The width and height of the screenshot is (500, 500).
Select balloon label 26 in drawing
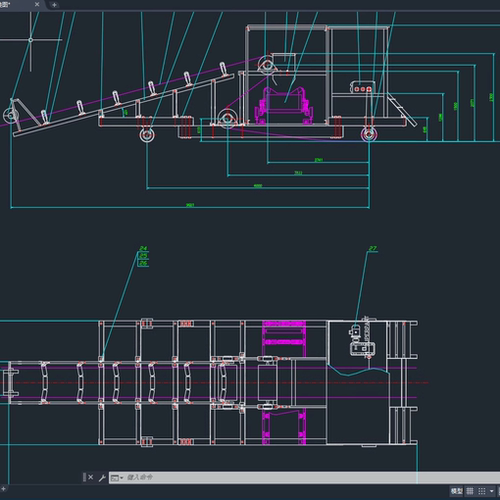[143, 263]
